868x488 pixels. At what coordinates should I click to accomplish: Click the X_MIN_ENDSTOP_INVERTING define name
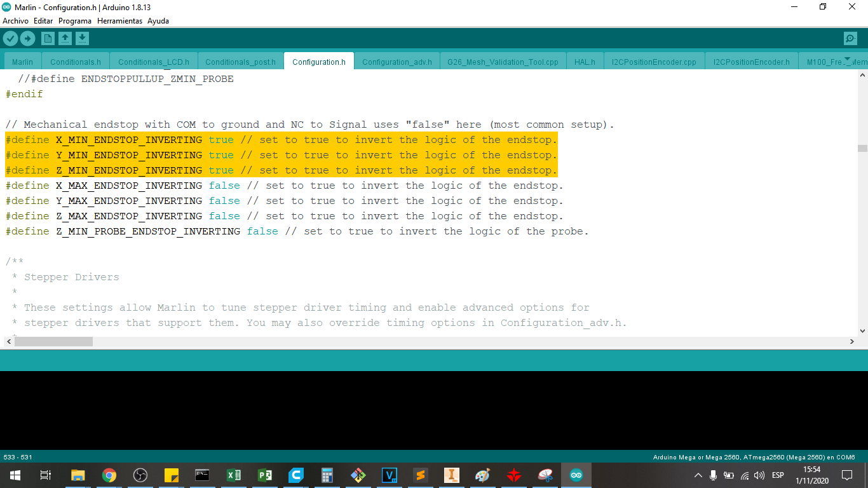(x=129, y=140)
